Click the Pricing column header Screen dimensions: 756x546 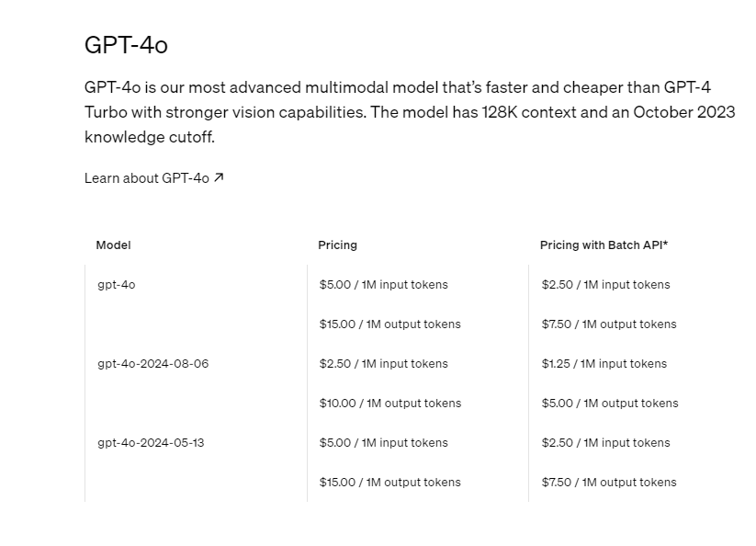point(337,245)
